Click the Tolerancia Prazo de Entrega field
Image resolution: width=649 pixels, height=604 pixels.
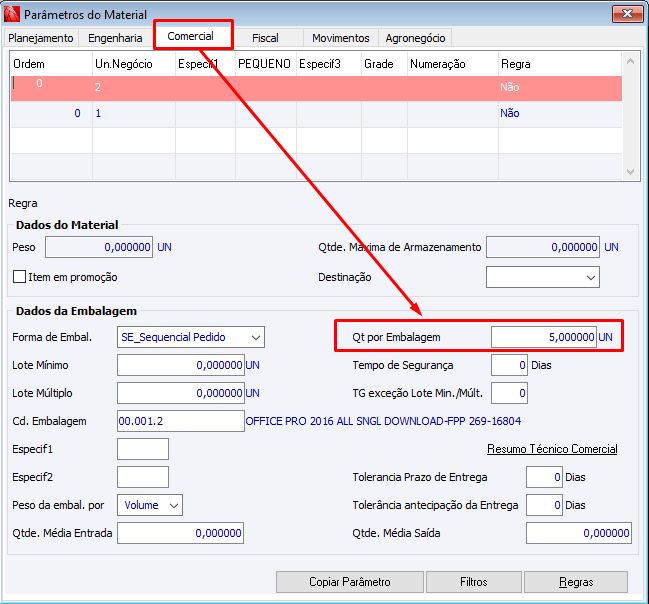tap(544, 477)
